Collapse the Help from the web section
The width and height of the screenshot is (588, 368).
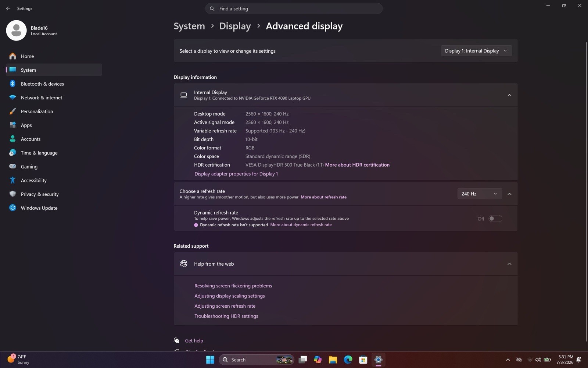[x=509, y=264]
